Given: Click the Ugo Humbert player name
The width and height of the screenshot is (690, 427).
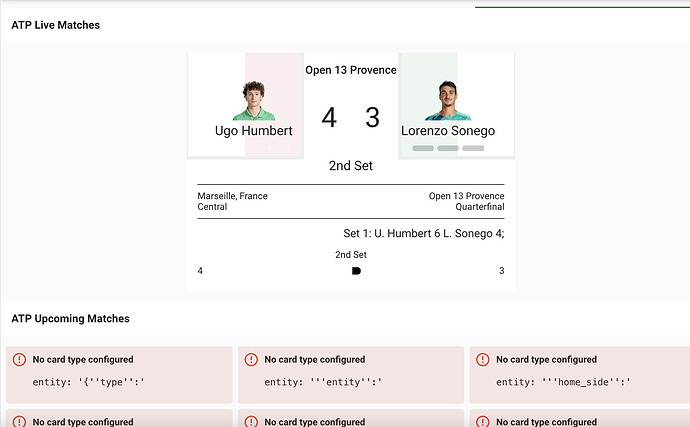Looking at the screenshot, I should click(x=254, y=130).
